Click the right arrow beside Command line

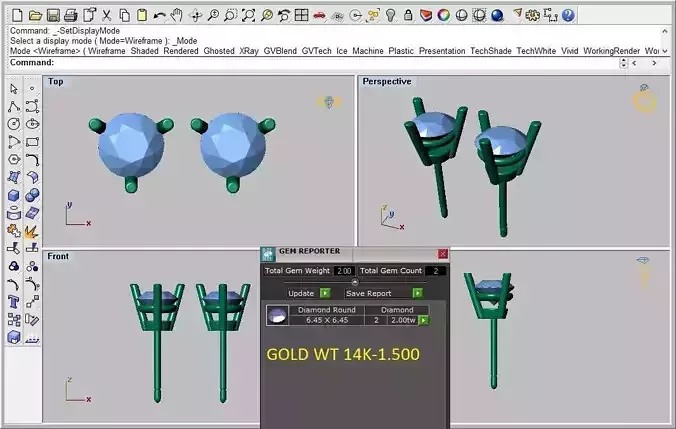(654, 63)
